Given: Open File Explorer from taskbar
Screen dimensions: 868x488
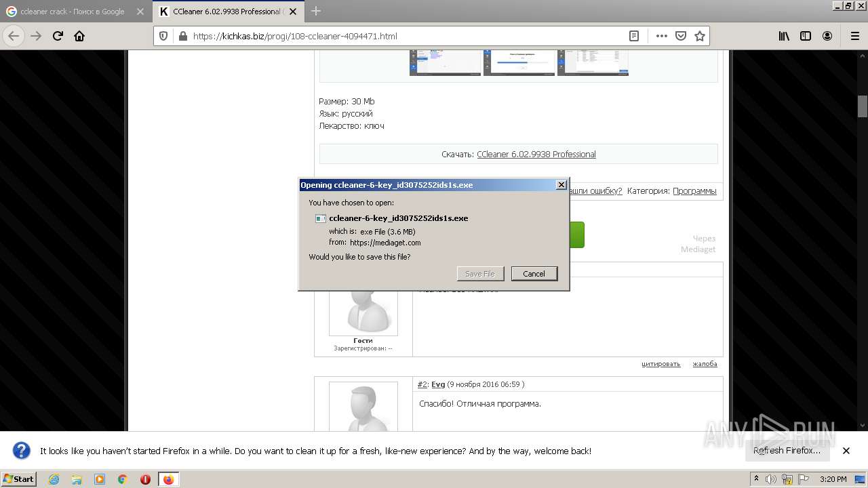Looking at the screenshot, I should pos(77,479).
